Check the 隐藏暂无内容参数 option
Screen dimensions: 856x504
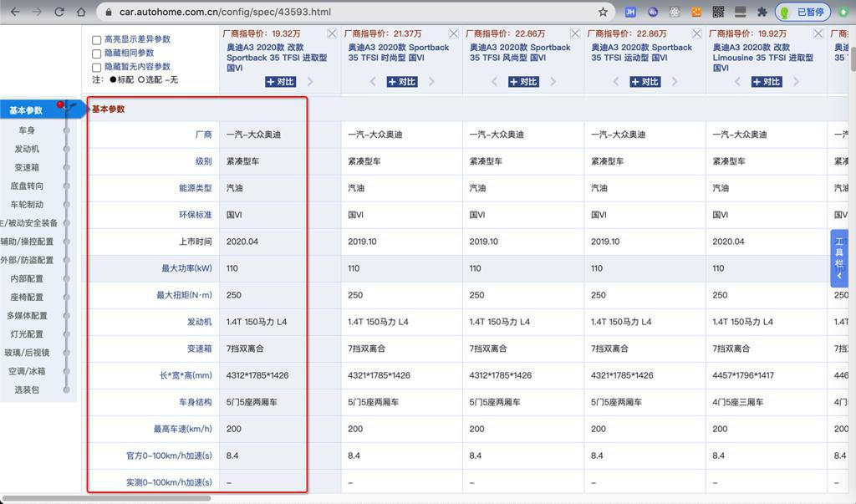click(x=97, y=67)
